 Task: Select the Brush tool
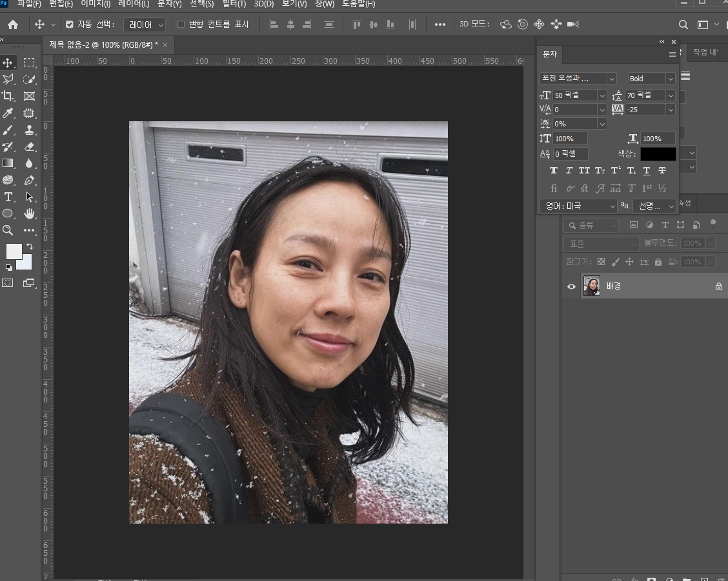pos(8,130)
